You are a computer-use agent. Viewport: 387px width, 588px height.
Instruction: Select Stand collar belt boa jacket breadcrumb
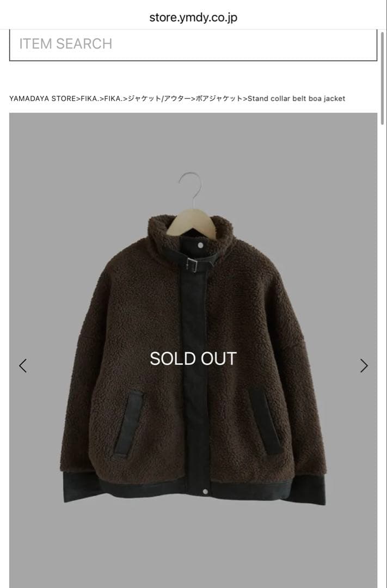tap(296, 99)
